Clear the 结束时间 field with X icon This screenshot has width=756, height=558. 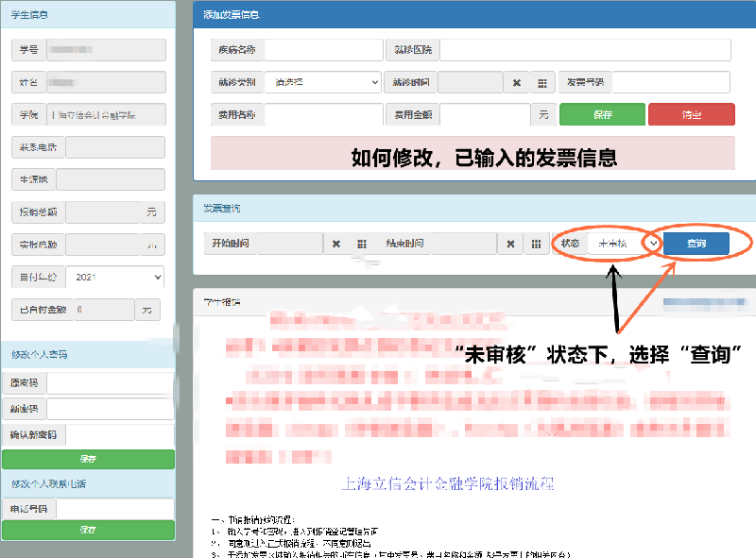510,244
